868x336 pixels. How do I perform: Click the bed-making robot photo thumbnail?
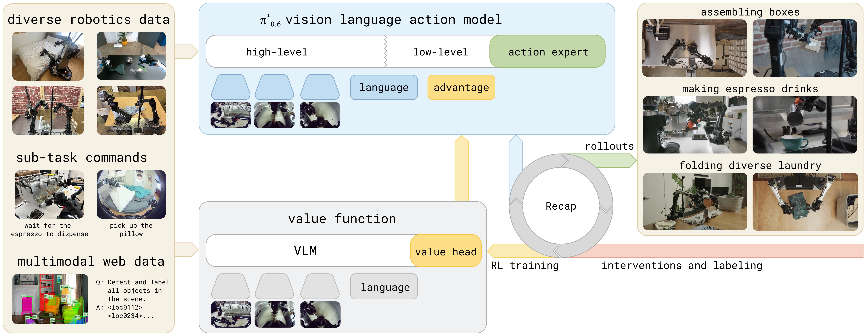(x=48, y=56)
